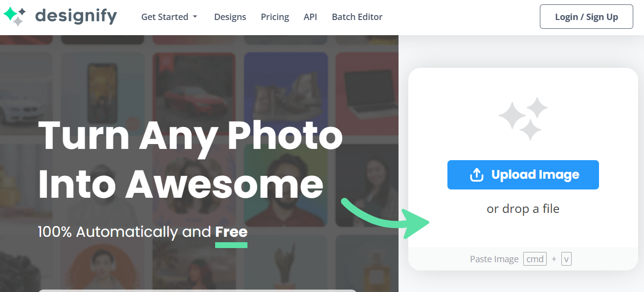The width and height of the screenshot is (644, 292).
Task: Select the sneakers sample thumbnail
Action: pos(286,93)
